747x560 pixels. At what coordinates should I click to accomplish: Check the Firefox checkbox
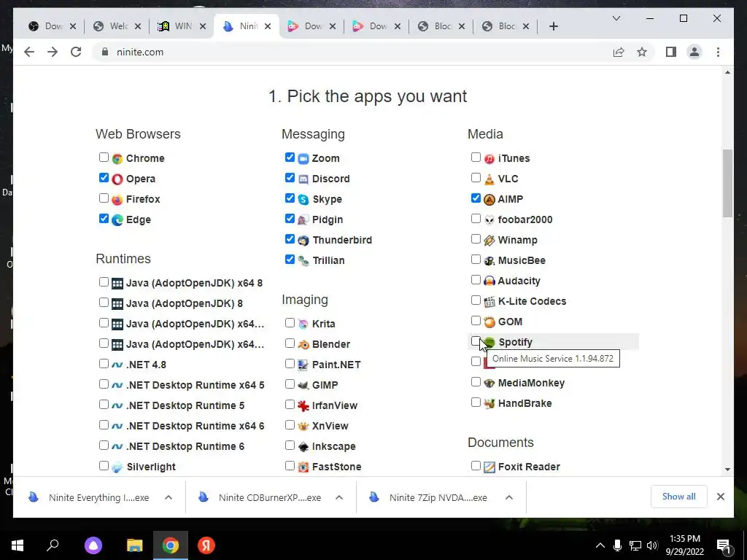pos(104,198)
